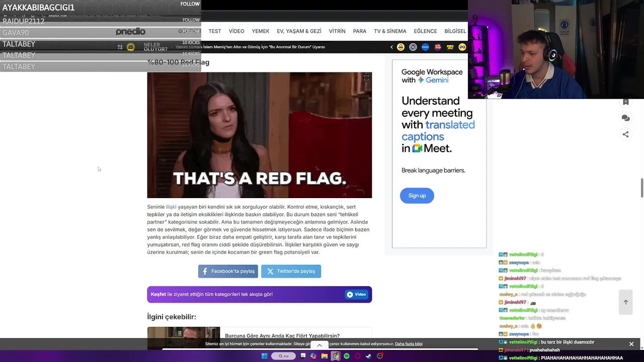Open the purple Pop channel logo

[x=438, y=47]
